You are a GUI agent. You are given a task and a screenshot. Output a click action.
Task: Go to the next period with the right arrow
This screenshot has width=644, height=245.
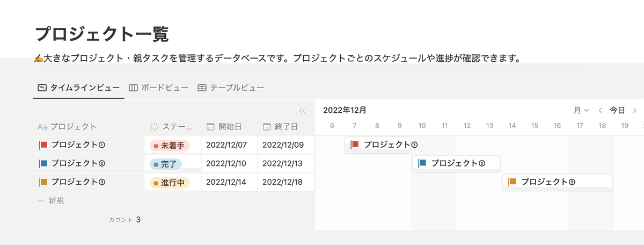(634, 111)
